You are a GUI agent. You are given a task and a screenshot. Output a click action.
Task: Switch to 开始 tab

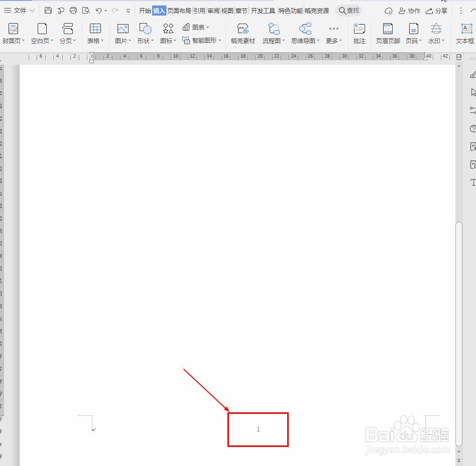145,11
